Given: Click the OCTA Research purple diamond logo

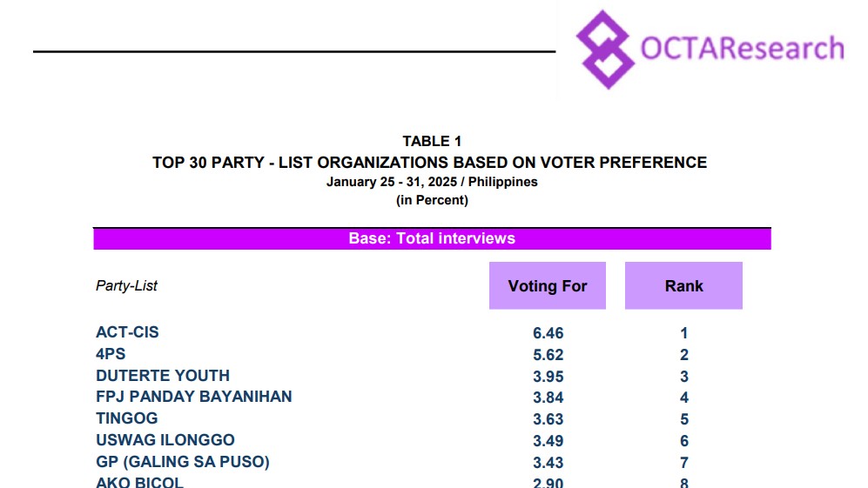Looking at the screenshot, I should tap(603, 49).
